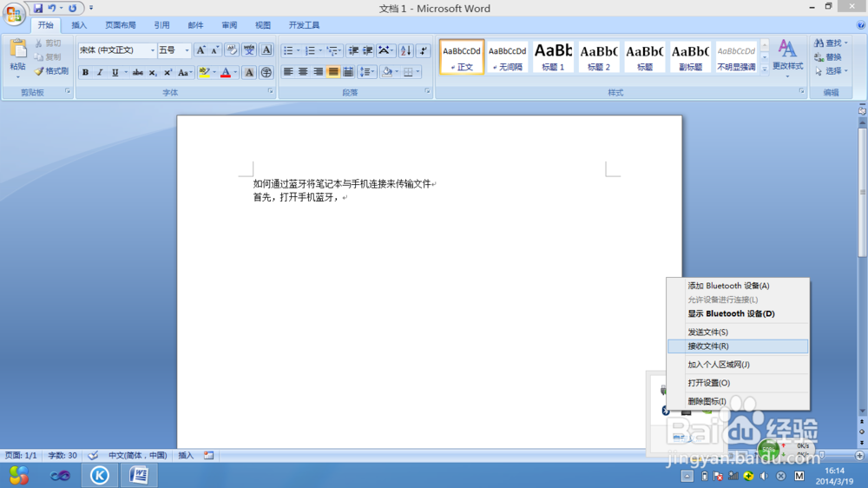Image resolution: width=868 pixels, height=488 pixels.
Task: Open borders dropdown arrow
Action: point(418,71)
